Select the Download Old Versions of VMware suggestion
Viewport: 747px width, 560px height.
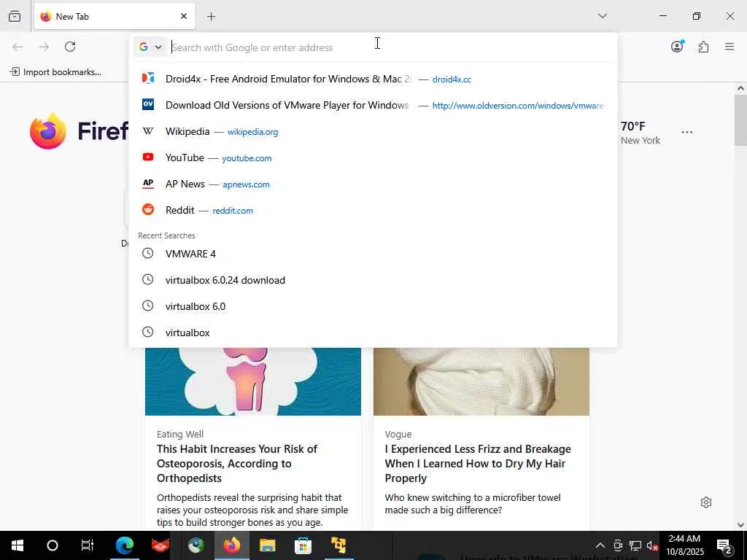[373, 105]
